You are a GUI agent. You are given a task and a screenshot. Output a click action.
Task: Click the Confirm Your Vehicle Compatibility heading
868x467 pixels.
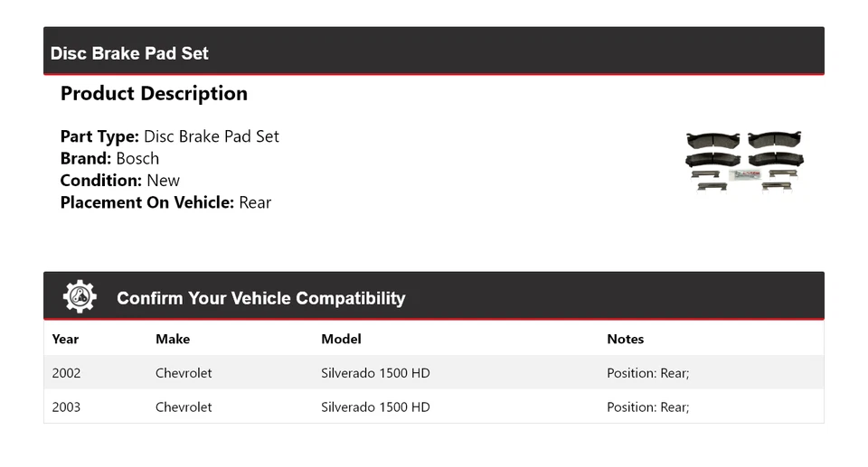pos(260,298)
